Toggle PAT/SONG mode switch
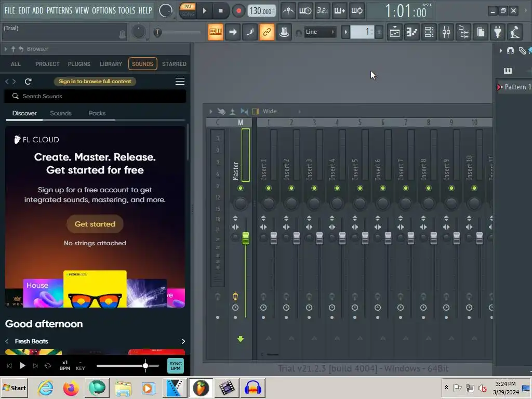Screen dimensions: 532x399 (x=188, y=10)
